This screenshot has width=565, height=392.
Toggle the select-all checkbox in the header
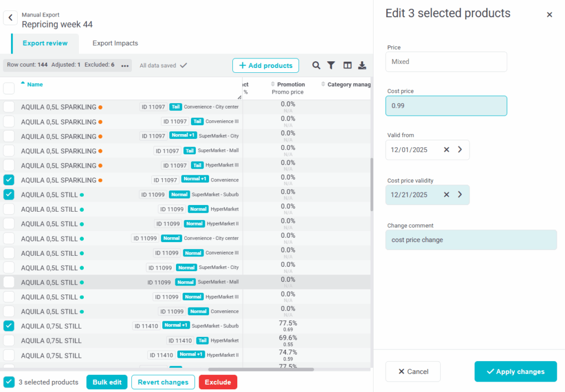[9, 88]
